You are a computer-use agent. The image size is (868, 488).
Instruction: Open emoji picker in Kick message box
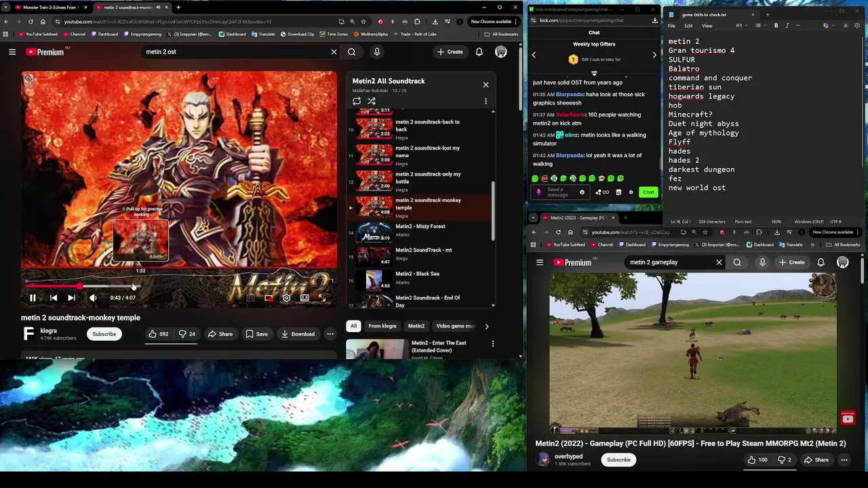pos(582,192)
